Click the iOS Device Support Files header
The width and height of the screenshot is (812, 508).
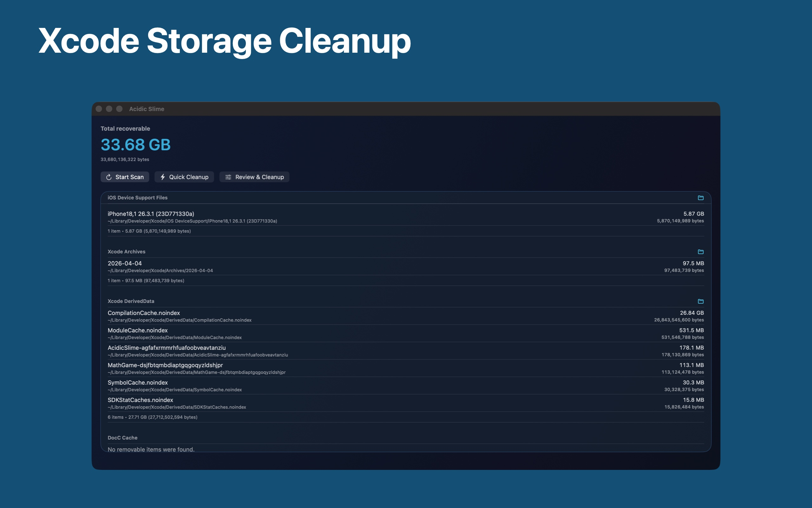[x=138, y=198]
